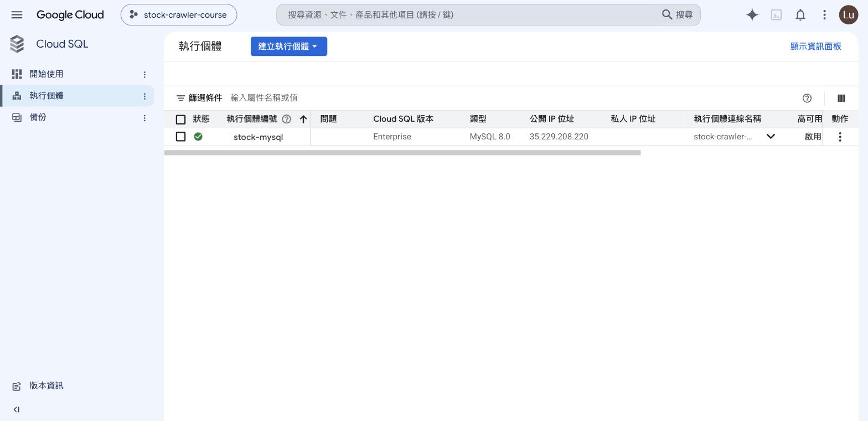Open the table help question mark icon
The width and height of the screenshot is (868, 421).
point(807,98)
